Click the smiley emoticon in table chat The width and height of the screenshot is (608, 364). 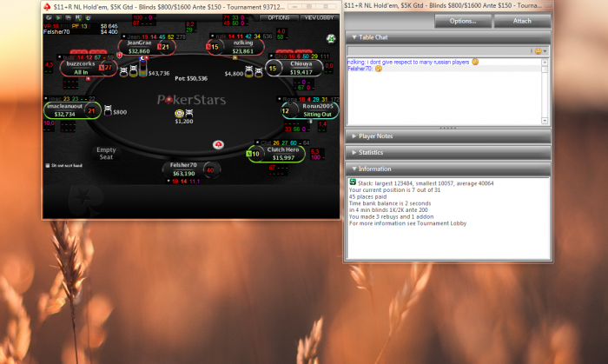click(x=539, y=51)
